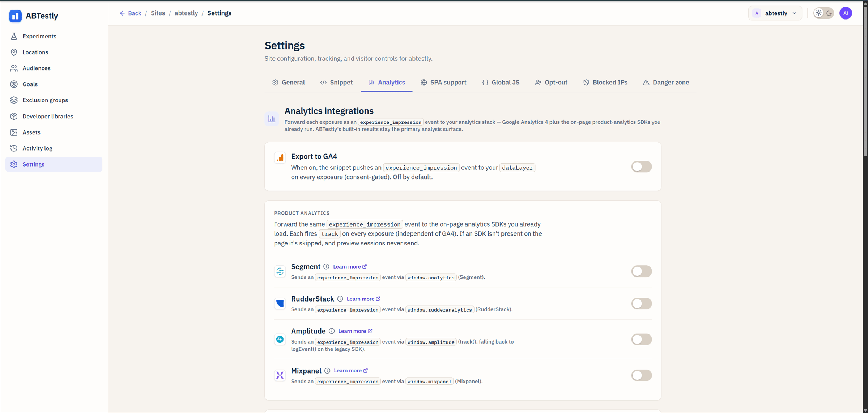Click the Amplitude info icon
Image resolution: width=868 pixels, height=413 pixels.
[332, 331]
